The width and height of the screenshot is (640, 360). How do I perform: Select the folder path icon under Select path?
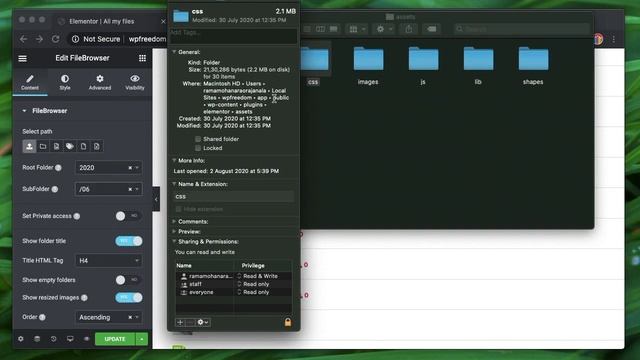point(43,146)
